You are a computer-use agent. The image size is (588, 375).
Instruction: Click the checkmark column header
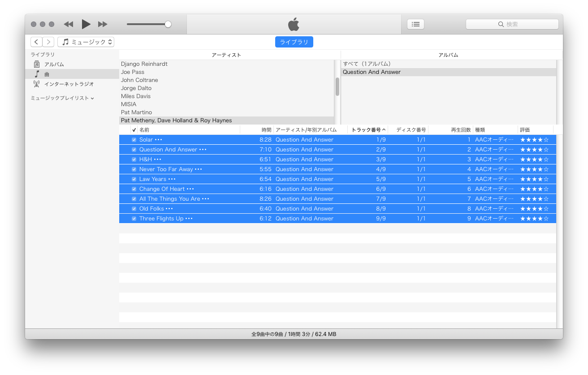point(134,130)
